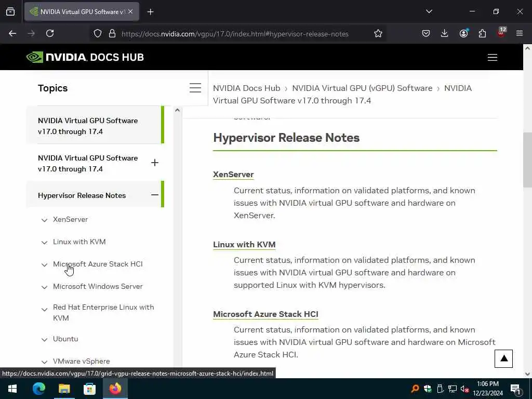Open VMware vSphere in the sidebar
532x399 pixels.
pos(82,362)
